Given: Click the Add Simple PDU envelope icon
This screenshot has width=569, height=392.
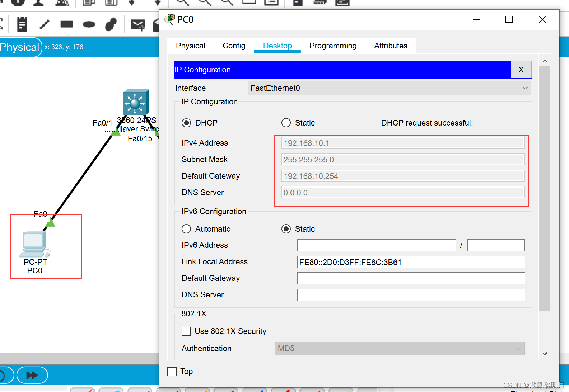Looking at the screenshot, I should coord(137,25).
